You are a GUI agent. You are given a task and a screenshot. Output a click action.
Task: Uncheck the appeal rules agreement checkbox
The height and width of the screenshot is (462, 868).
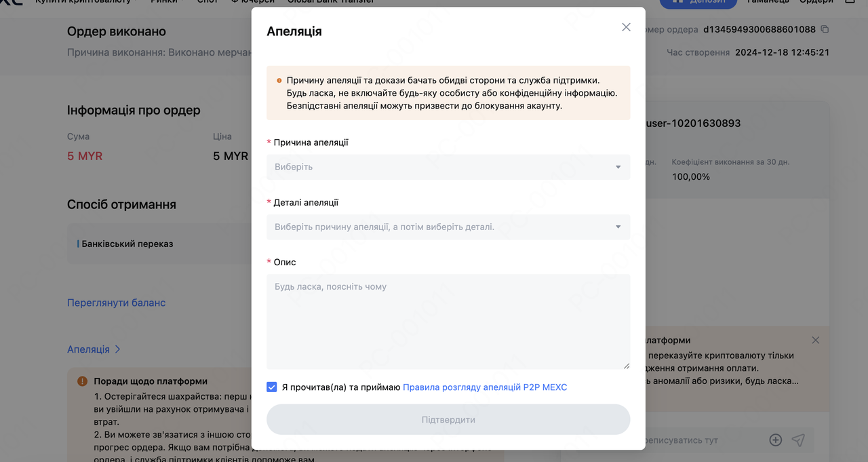272,387
